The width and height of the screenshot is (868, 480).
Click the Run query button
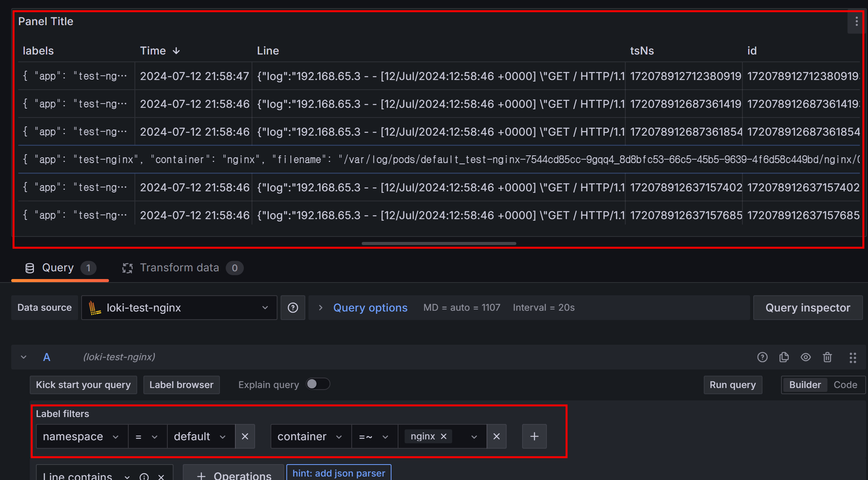point(732,385)
